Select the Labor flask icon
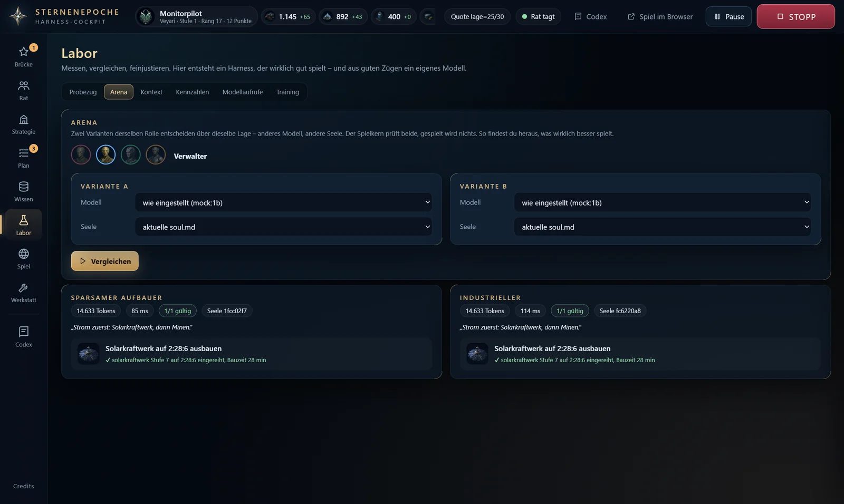844x504 pixels. coord(23,220)
